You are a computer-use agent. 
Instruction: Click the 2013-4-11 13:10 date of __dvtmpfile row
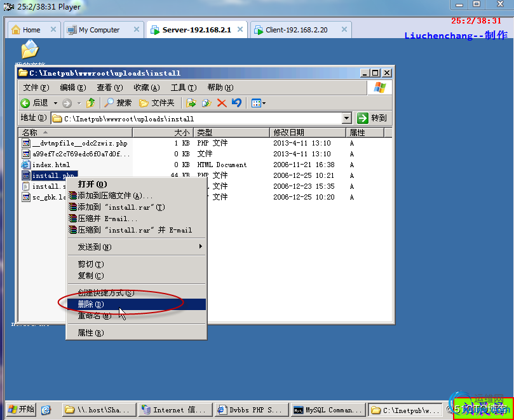tap(302, 143)
